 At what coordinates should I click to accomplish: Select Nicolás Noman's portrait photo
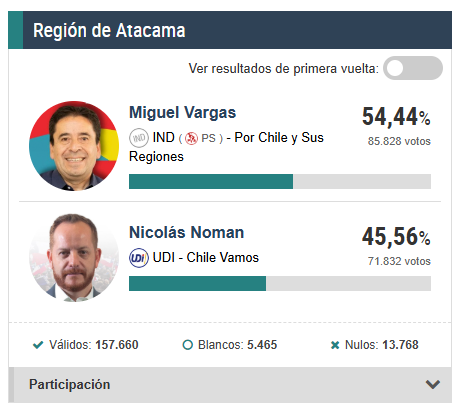pyautogui.click(x=74, y=257)
